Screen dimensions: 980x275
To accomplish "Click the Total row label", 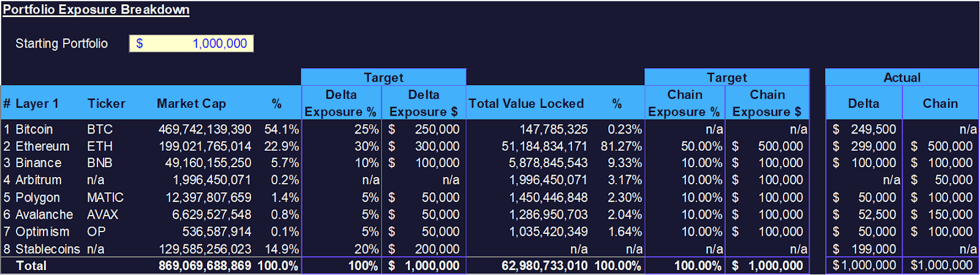I will tap(31, 266).
